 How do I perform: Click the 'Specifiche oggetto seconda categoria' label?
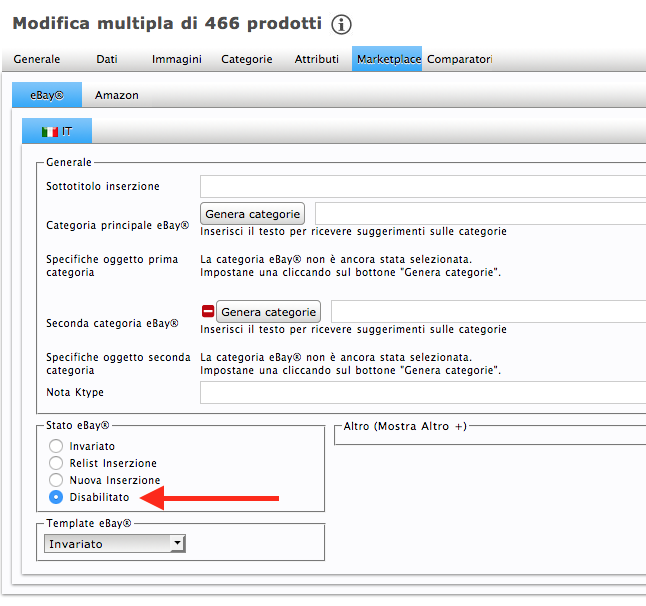point(118,364)
